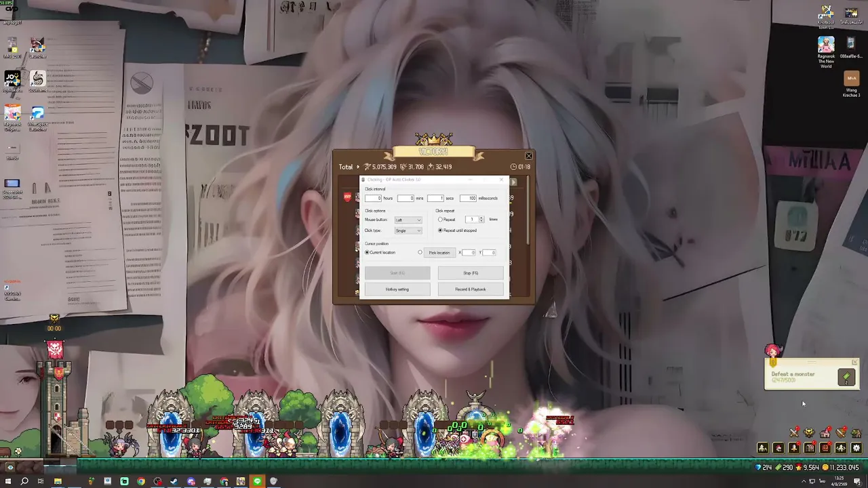Click the pink monster boss icon above tower
The height and width of the screenshot is (488, 868).
tap(55, 349)
